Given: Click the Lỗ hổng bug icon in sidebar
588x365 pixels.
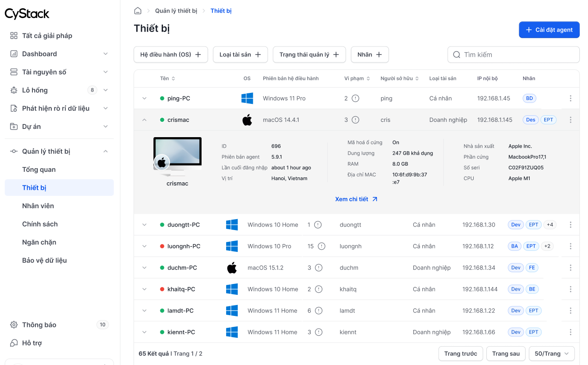Looking at the screenshot, I should (x=14, y=90).
